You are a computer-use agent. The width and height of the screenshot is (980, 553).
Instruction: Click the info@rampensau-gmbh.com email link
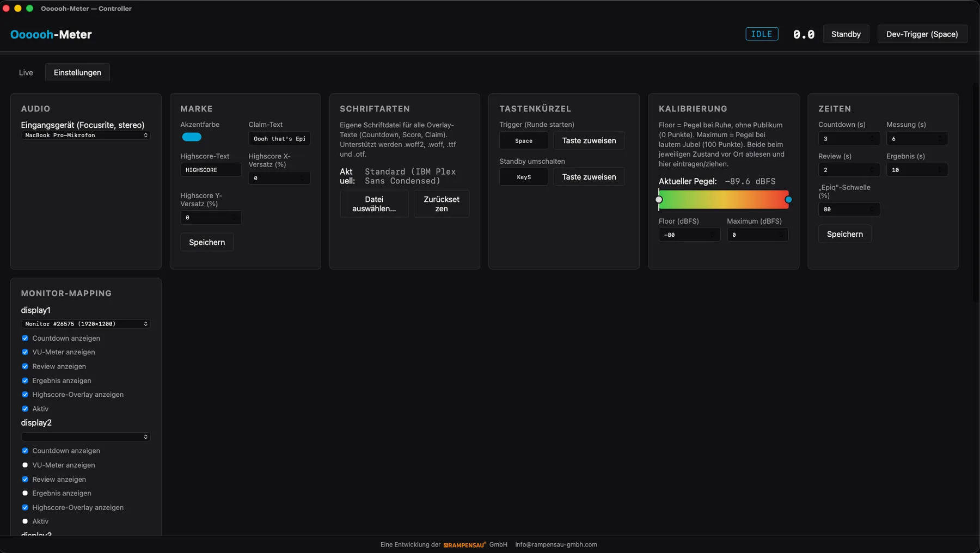point(556,544)
